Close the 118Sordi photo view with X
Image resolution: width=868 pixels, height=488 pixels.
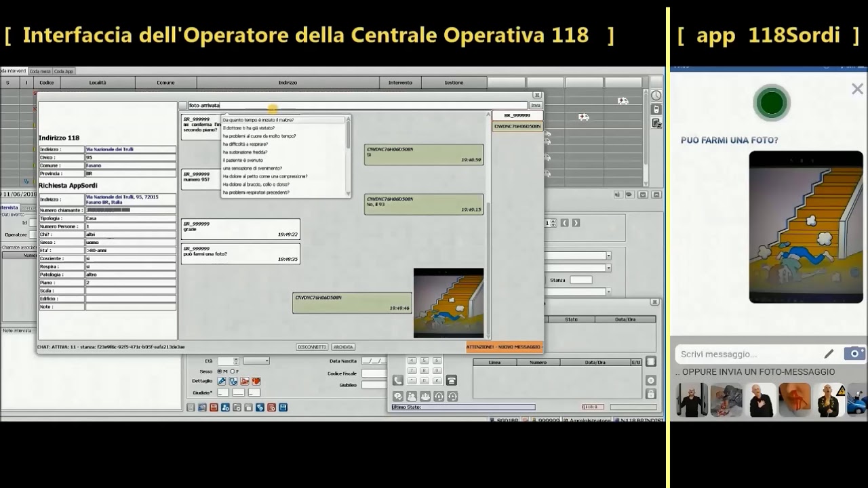pos(857,89)
